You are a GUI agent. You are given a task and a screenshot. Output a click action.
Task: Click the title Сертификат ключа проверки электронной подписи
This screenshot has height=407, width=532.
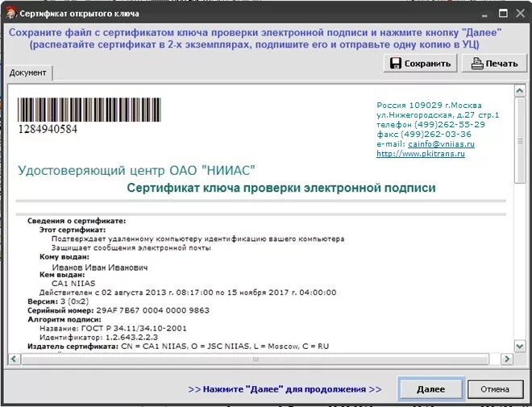[281, 188]
